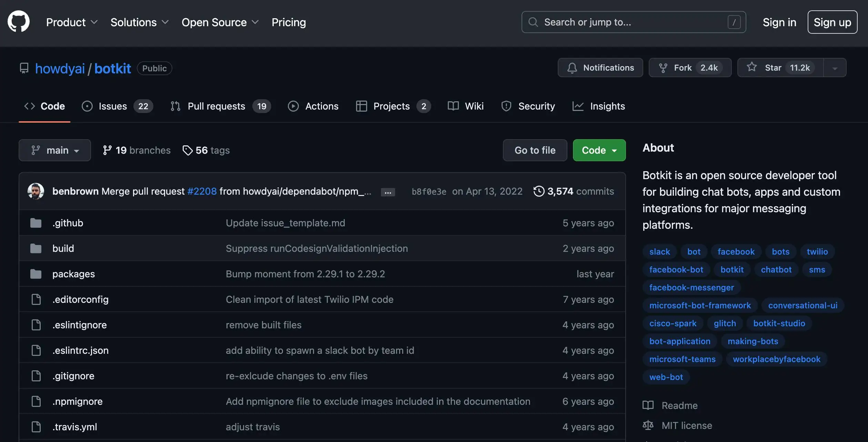Click the search or jump to field

(x=634, y=22)
